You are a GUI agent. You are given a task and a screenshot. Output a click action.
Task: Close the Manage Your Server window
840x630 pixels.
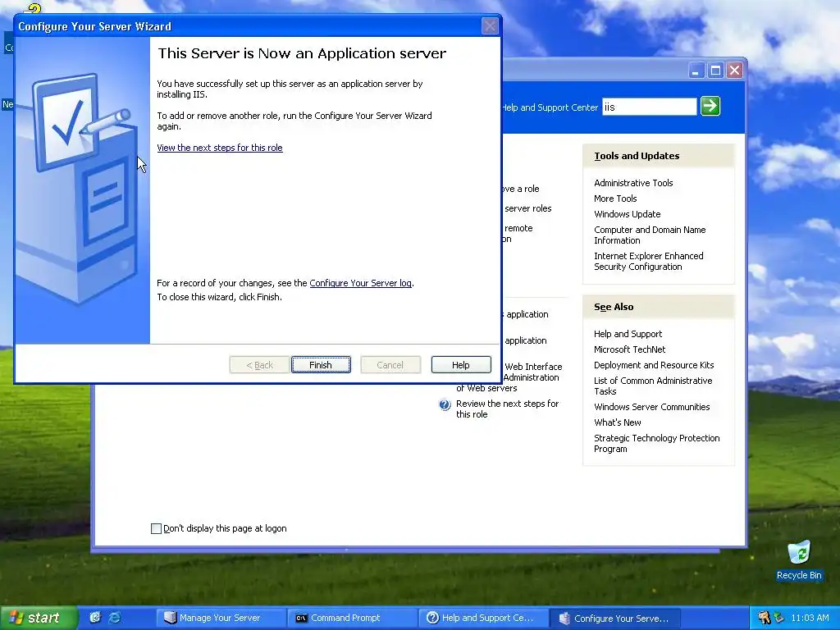[734, 71]
